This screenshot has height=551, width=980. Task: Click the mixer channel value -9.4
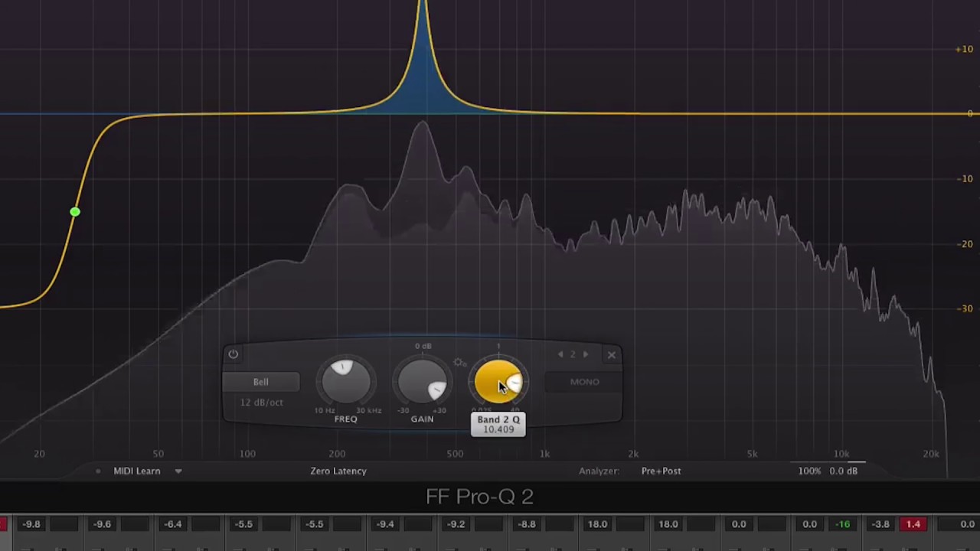[385, 524]
